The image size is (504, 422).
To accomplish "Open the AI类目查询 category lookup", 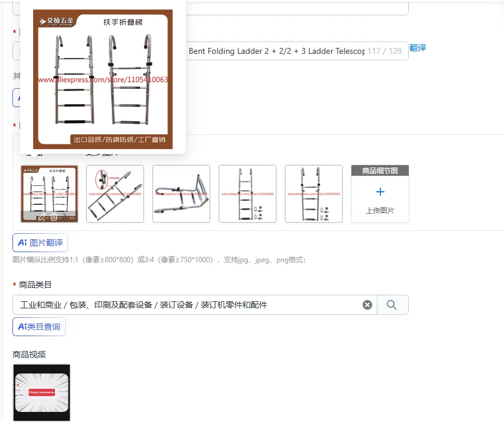I will tap(39, 327).
